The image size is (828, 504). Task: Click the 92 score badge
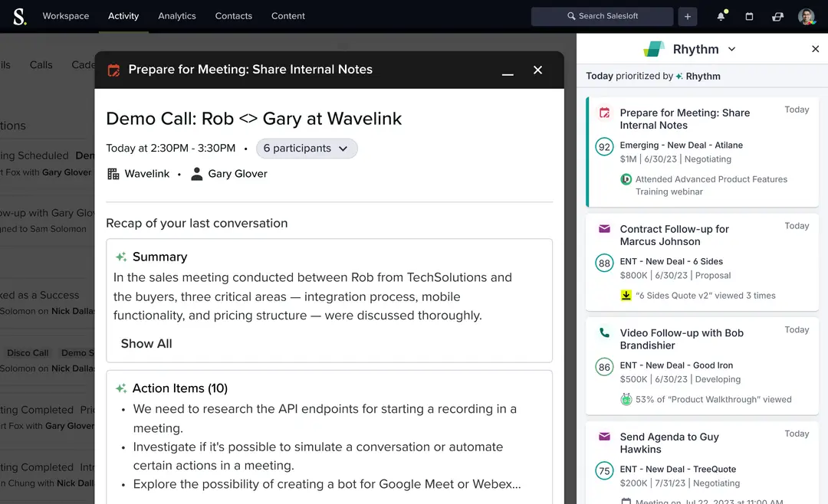click(x=605, y=147)
